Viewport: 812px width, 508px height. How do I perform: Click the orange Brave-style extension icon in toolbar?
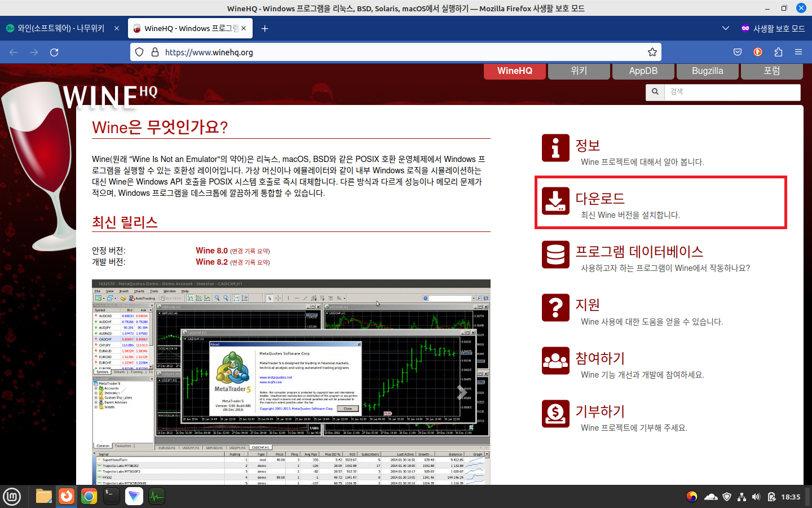pos(758,52)
